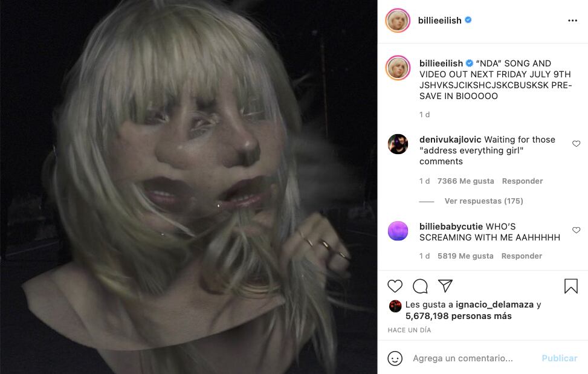
Task: Click Responder under billiebabycutie's comment
Action: pos(522,256)
